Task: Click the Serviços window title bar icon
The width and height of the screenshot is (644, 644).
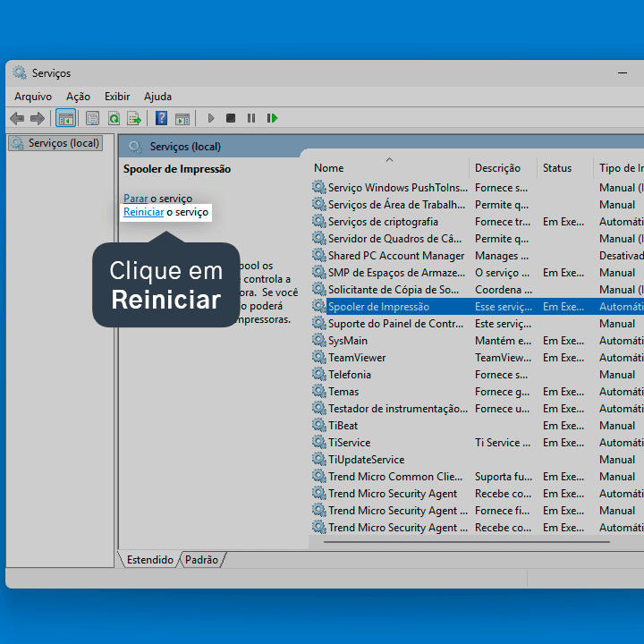Action: tap(20, 72)
